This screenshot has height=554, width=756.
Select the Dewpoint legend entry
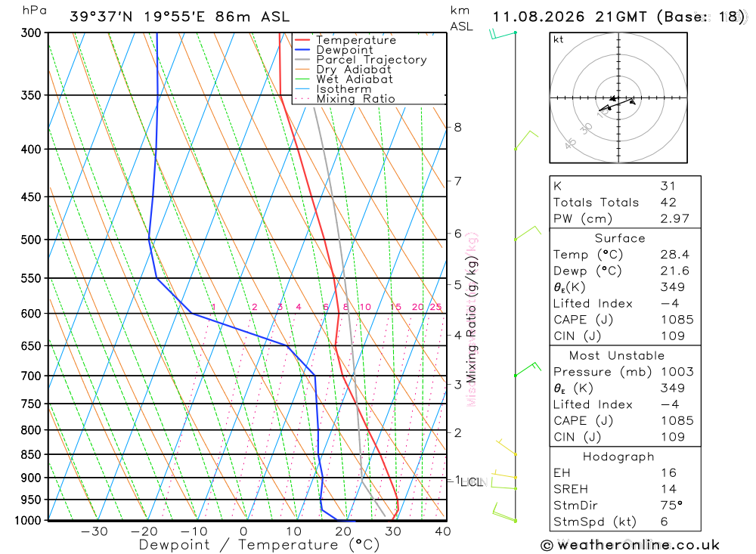pyautogui.click(x=344, y=50)
